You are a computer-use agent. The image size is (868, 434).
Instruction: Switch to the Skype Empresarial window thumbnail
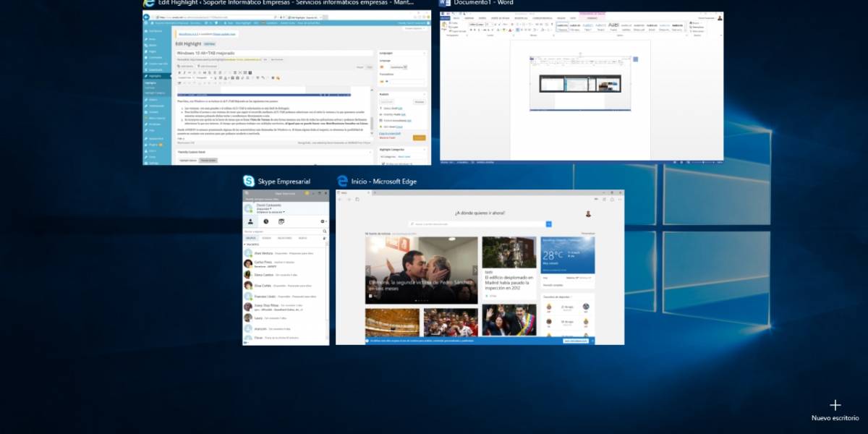(x=286, y=268)
